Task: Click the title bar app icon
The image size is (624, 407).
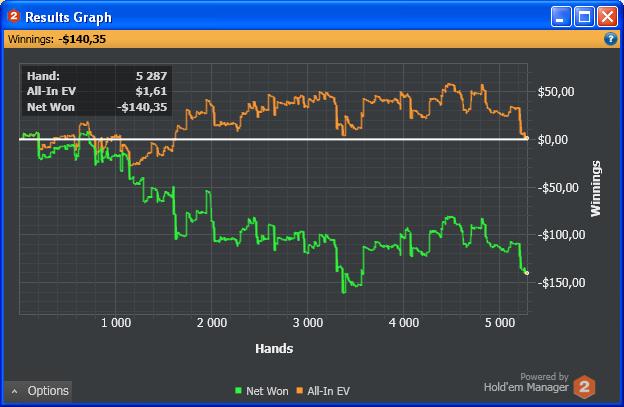Action: (x=14, y=17)
